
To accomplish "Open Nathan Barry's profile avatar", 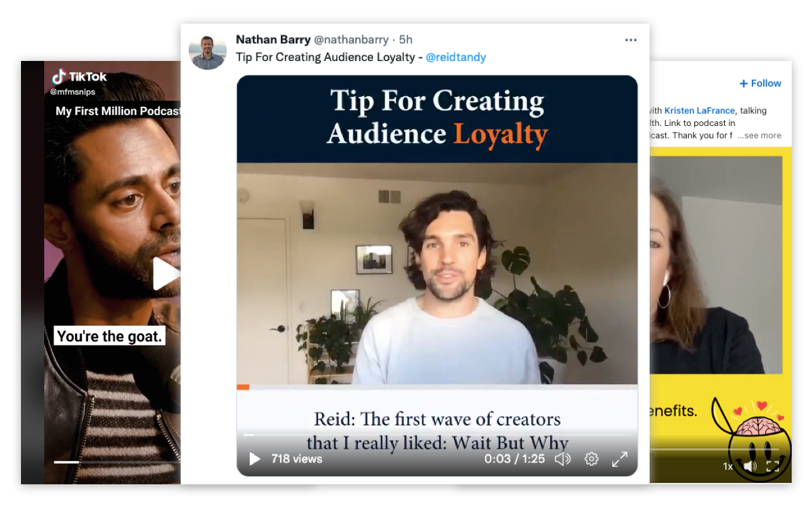I will coord(208,51).
